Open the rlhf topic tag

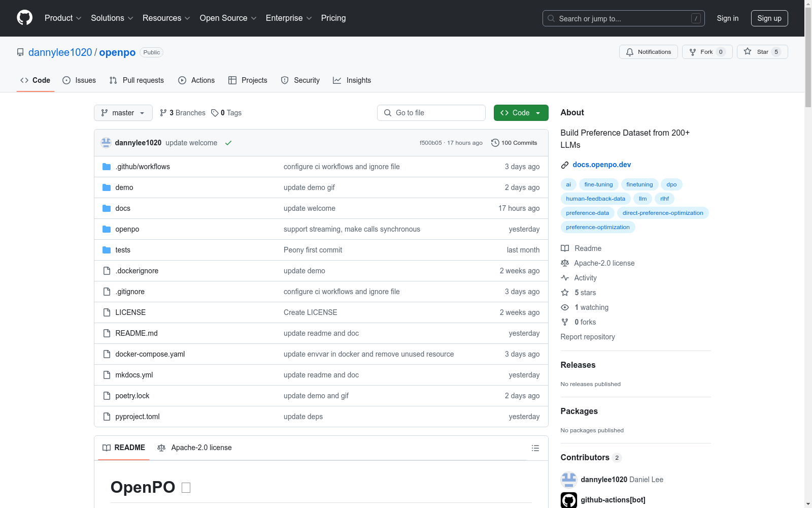pyautogui.click(x=664, y=199)
